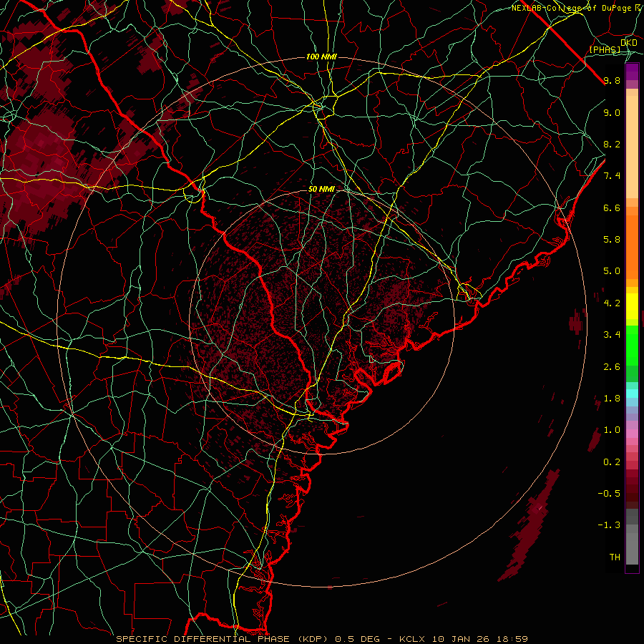The width and height of the screenshot is (644, 644).
Task: Click the 50 NMI range ring label
Action: tap(321, 189)
